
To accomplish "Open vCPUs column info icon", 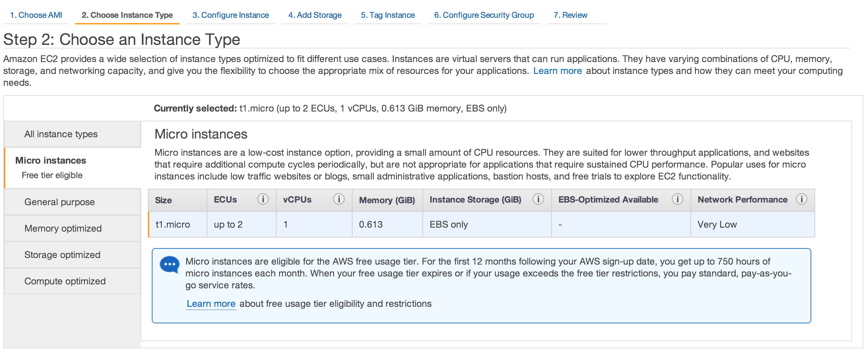I will [x=339, y=199].
